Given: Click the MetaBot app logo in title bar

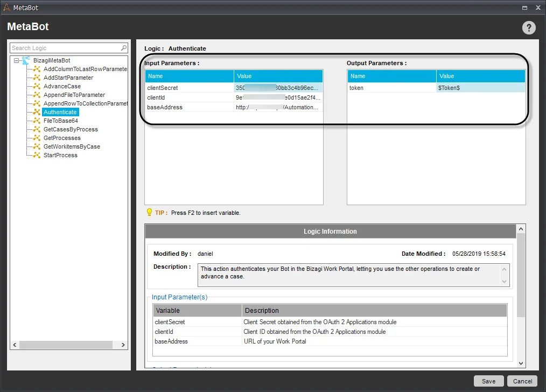Looking at the screenshot, I should 6,8.
